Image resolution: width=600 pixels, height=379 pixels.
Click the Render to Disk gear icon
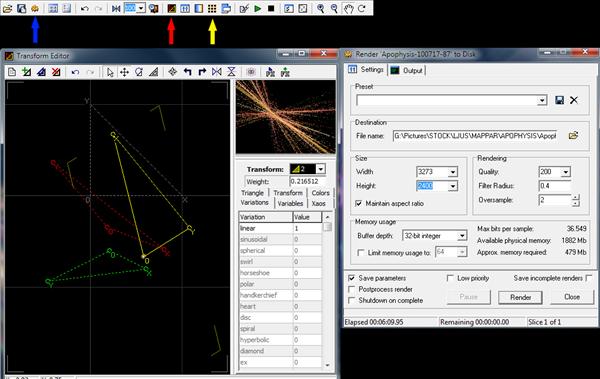tap(35, 8)
